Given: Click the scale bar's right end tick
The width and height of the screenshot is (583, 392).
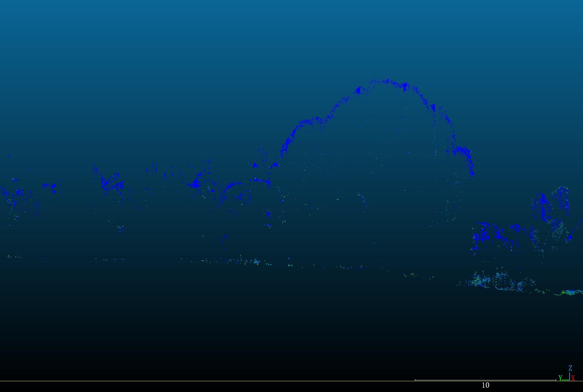Looking at the screenshot, I should (x=556, y=380).
